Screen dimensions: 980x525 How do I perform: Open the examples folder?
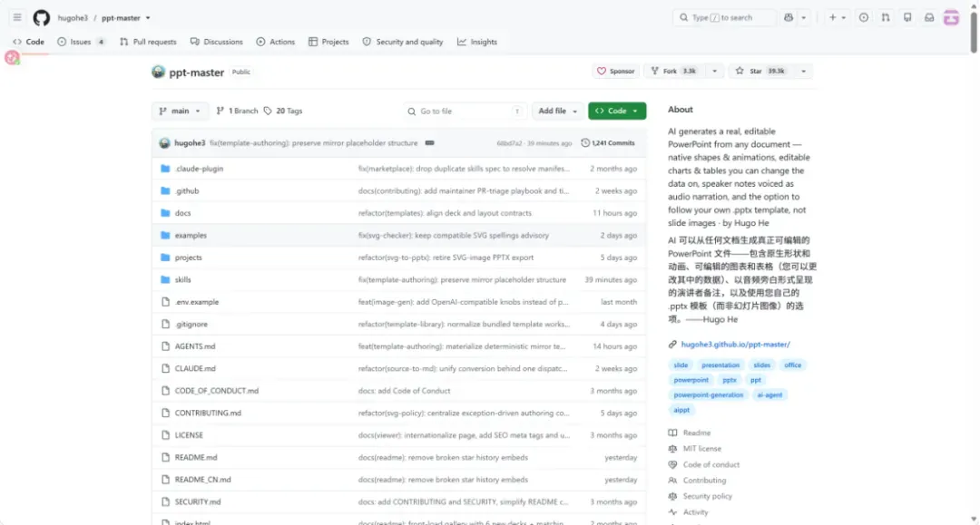[x=191, y=236]
